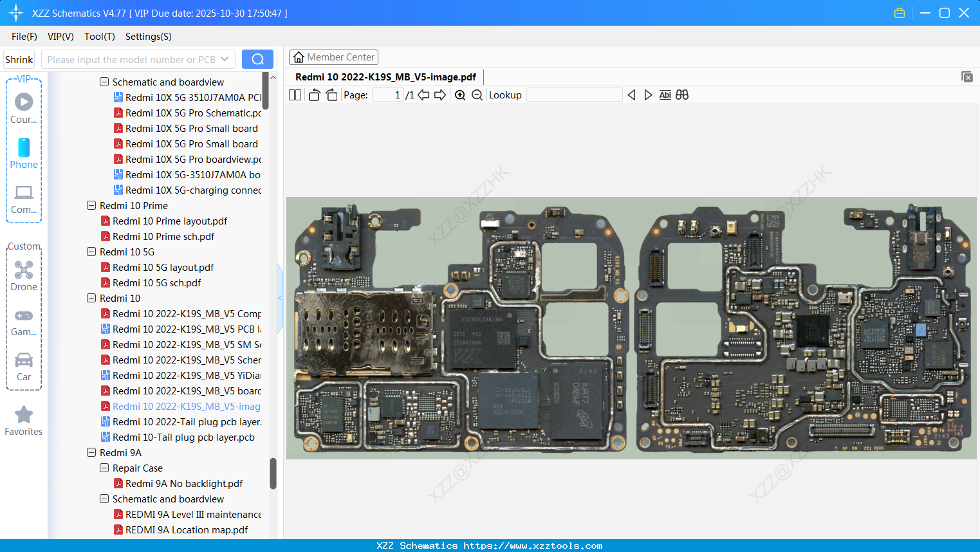This screenshot has height=552, width=980.
Task: Zoom in on the PDF image
Action: tap(459, 95)
